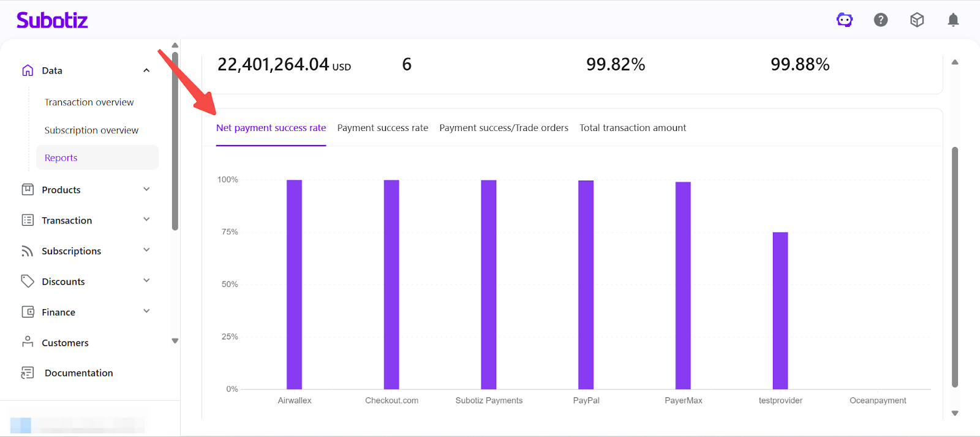Open Transaction overview page

pyautogui.click(x=89, y=102)
